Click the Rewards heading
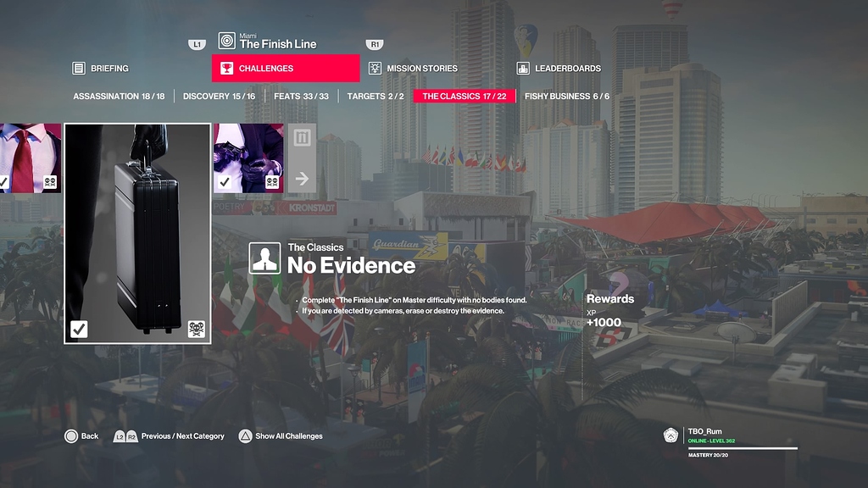This screenshot has height=488, width=868. coord(610,299)
